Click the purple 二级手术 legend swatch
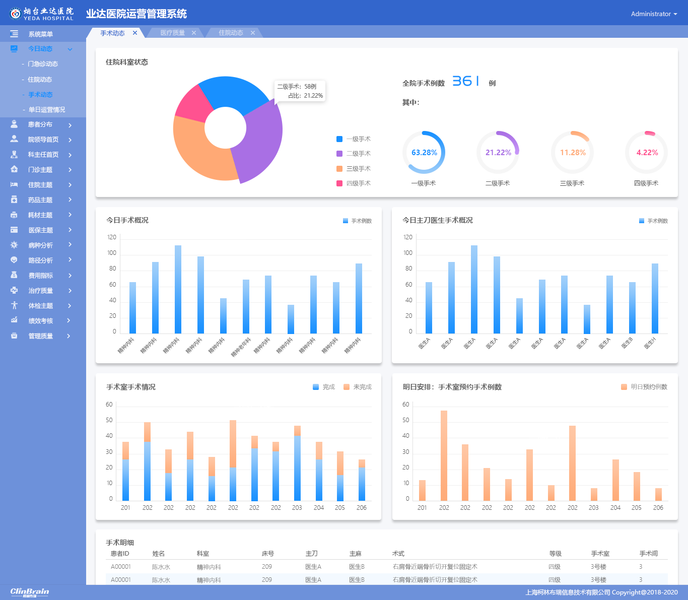This screenshot has width=688, height=600. pos(339,154)
